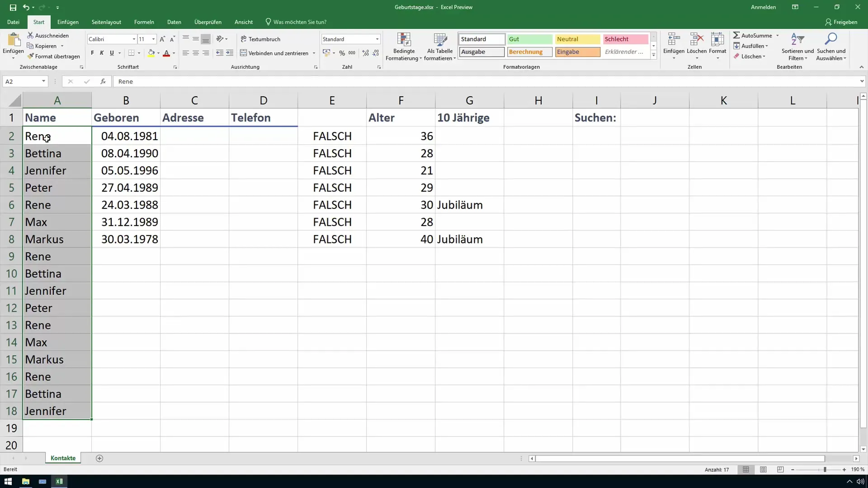868x488 pixels.
Task: Open Sortieren und Filtern menu
Action: [x=797, y=47]
